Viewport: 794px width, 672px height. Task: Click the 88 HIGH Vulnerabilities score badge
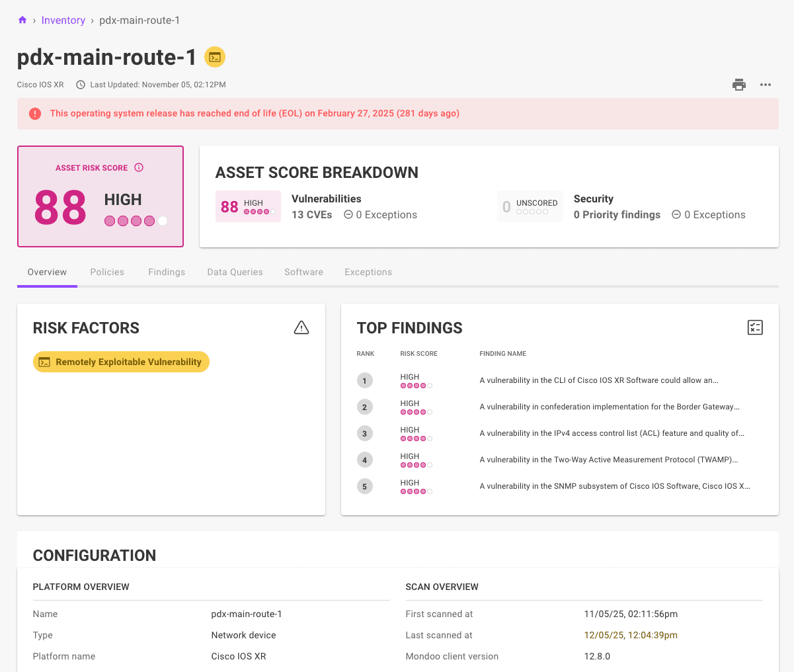248,206
